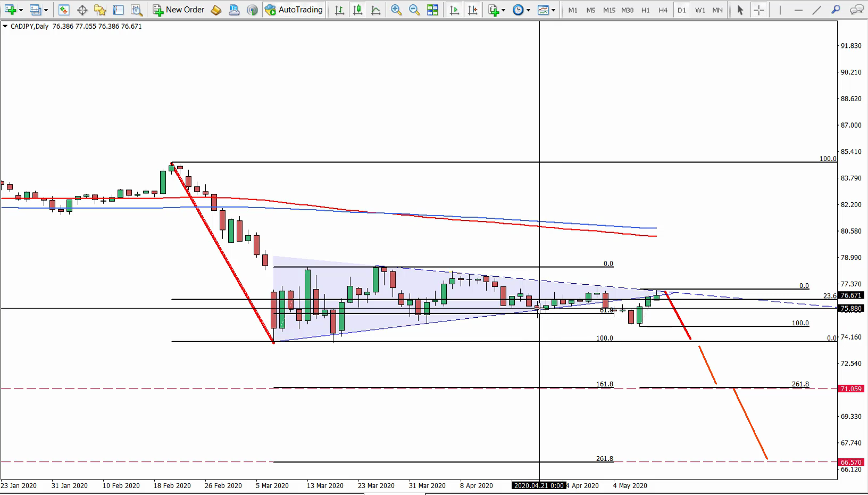Open the Data Window crosshair-circle icon
The image size is (868, 495).
click(x=82, y=10)
